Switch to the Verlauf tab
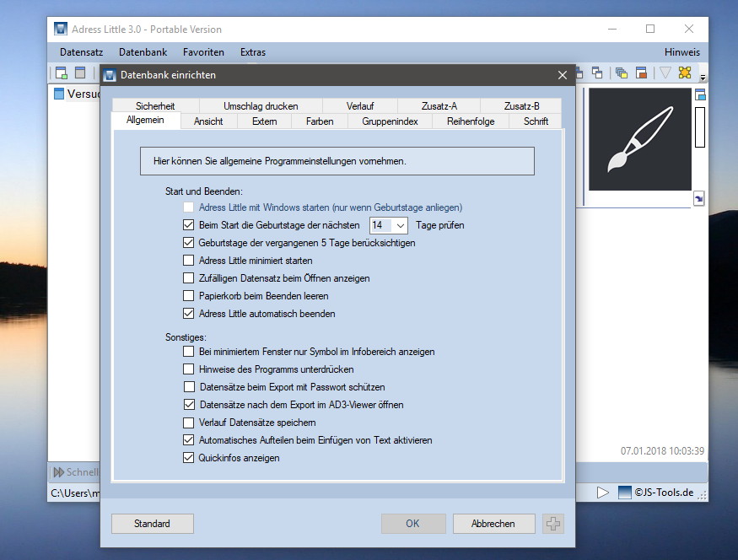738x560 pixels. pos(360,106)
